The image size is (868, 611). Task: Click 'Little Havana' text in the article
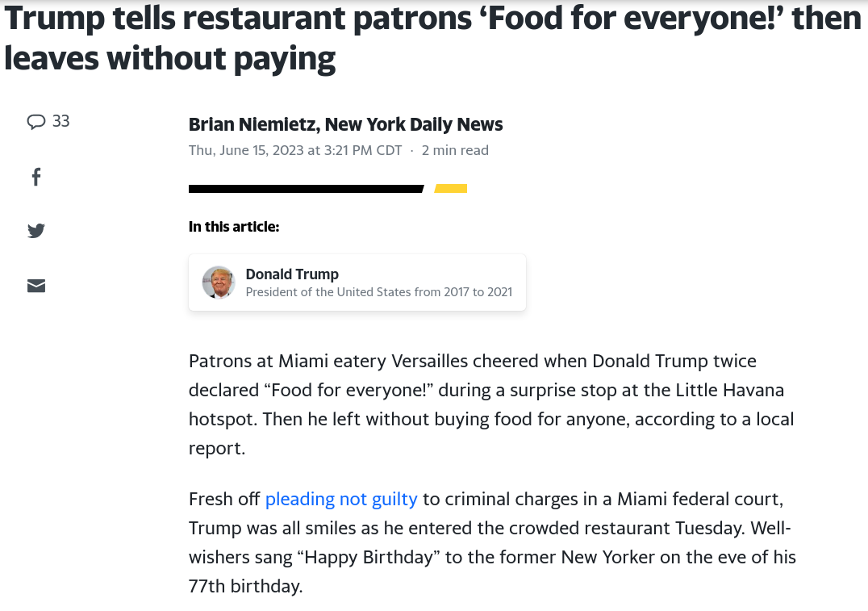coord(729,390)
